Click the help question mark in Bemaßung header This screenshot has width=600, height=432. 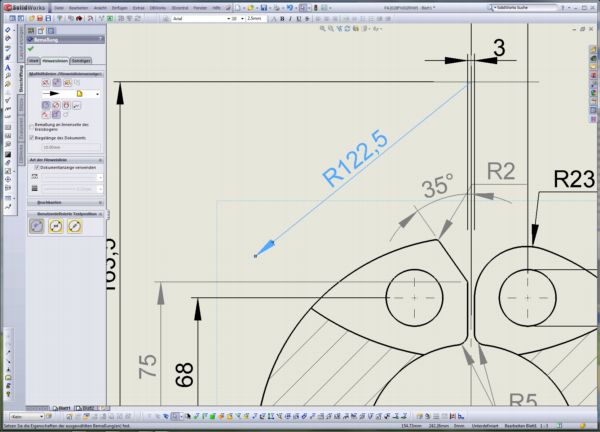click(101, 39)
